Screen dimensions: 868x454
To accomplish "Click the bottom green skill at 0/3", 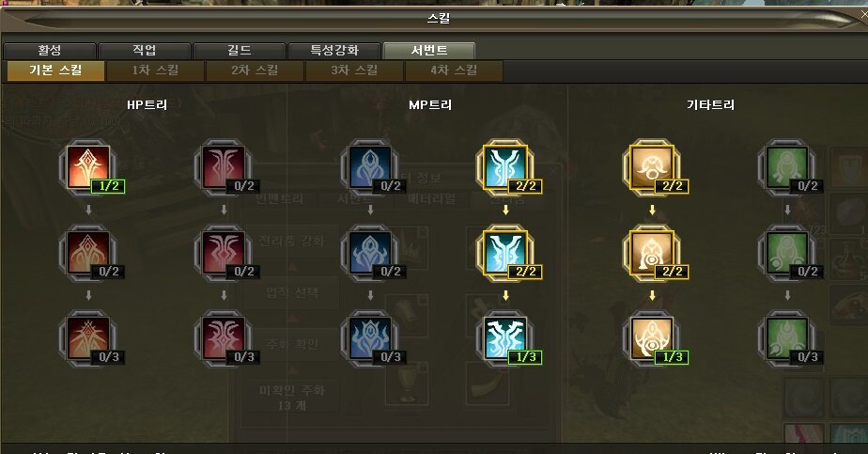I will point(787,337).
